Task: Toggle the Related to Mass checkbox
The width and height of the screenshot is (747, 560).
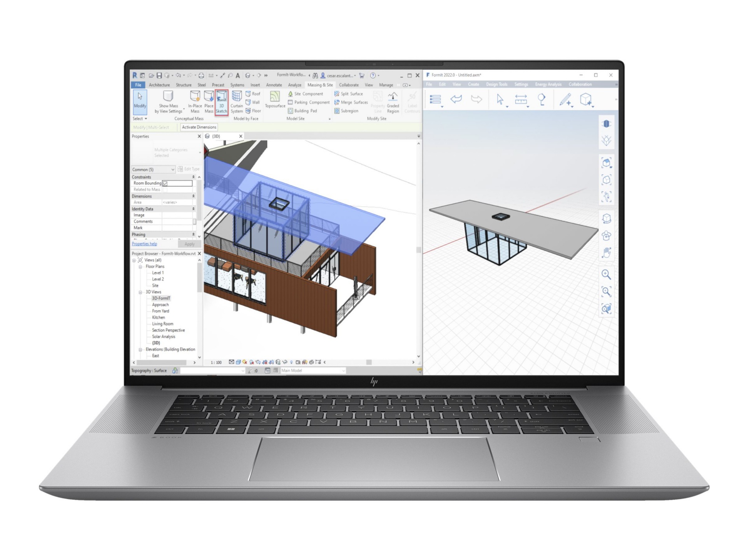Action: (x=165, y=190)
